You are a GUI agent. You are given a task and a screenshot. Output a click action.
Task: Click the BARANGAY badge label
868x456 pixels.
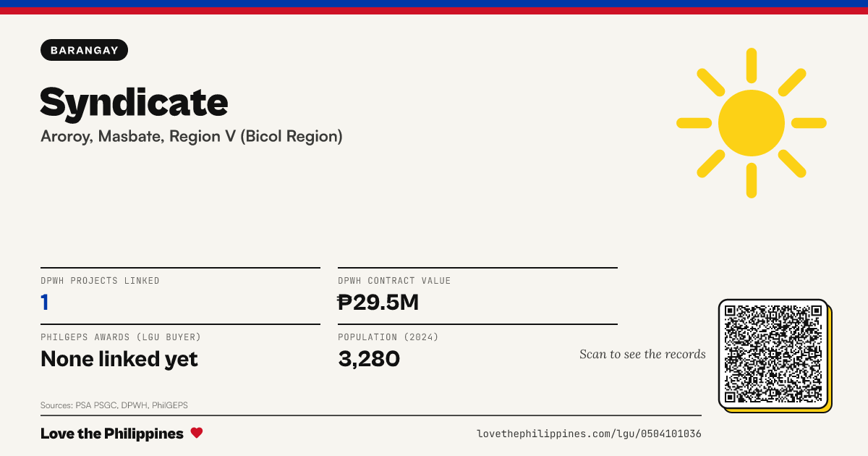point(85,50)
